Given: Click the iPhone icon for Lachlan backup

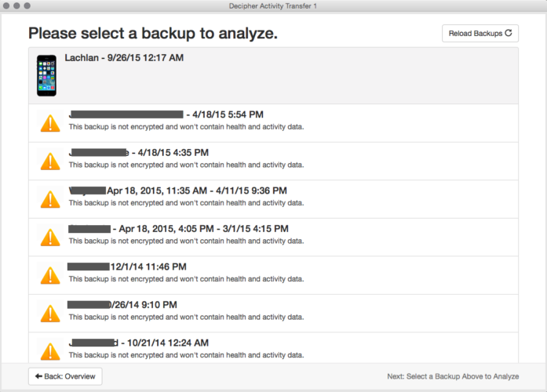Looking at the screenshot, I should coord(47,75).
